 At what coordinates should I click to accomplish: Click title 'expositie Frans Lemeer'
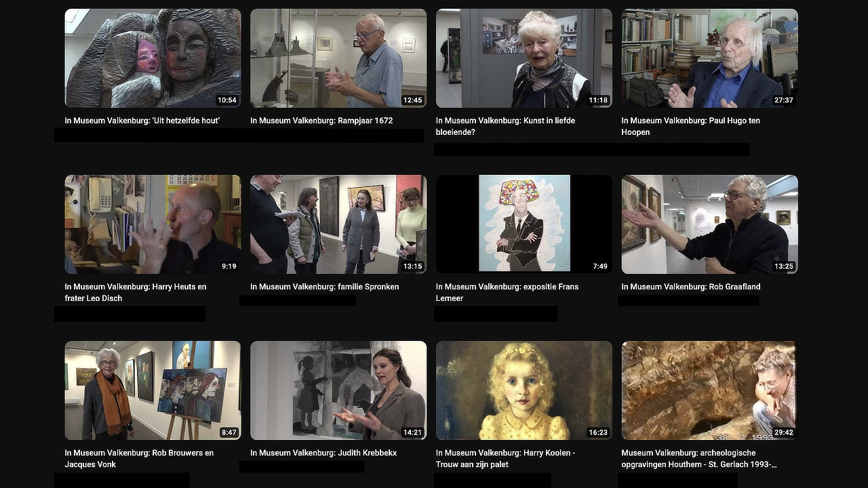click(507, 292)
